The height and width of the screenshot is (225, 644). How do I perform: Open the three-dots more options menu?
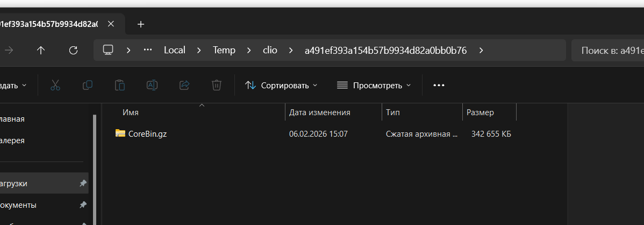coord(439,85)
